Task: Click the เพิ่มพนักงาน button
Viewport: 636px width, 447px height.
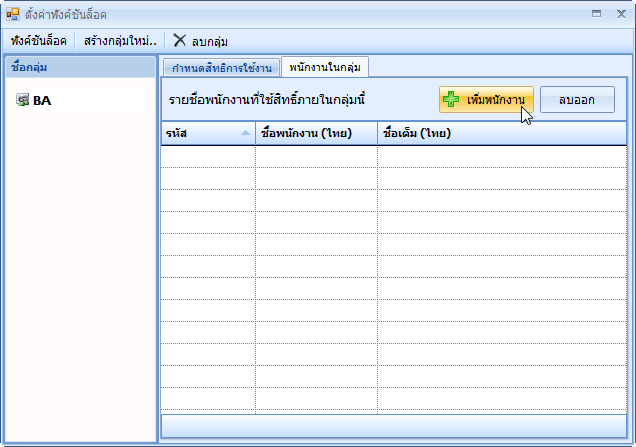Action: 486,99
